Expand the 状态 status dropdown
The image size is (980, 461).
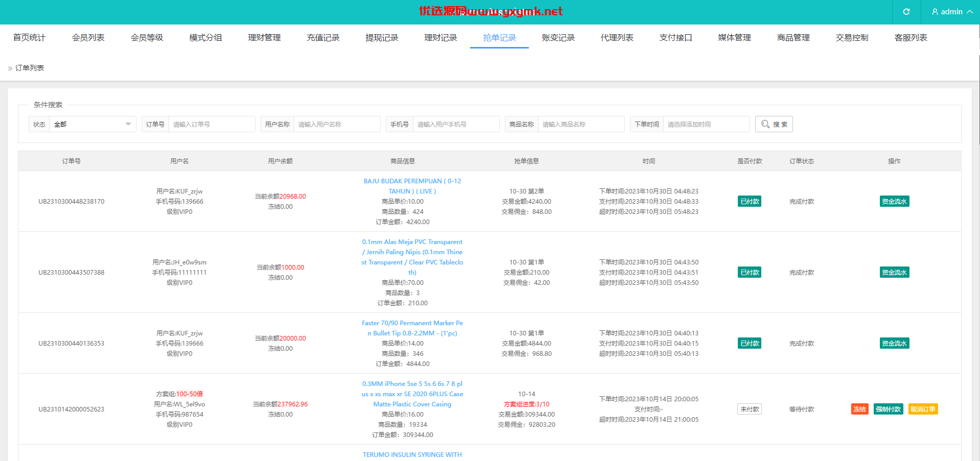93,124
